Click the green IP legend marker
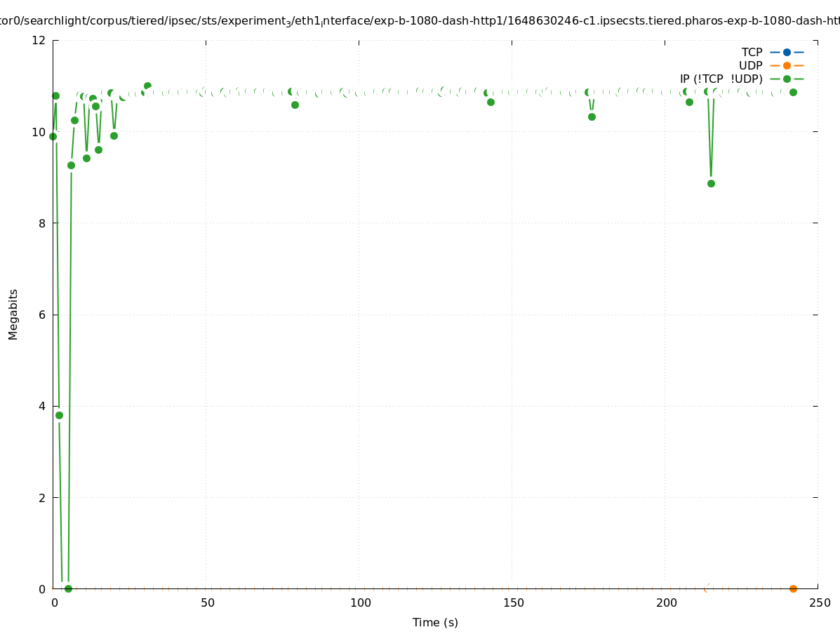Image resolution: width=840 pixels, height=632 pixels. 787,79
